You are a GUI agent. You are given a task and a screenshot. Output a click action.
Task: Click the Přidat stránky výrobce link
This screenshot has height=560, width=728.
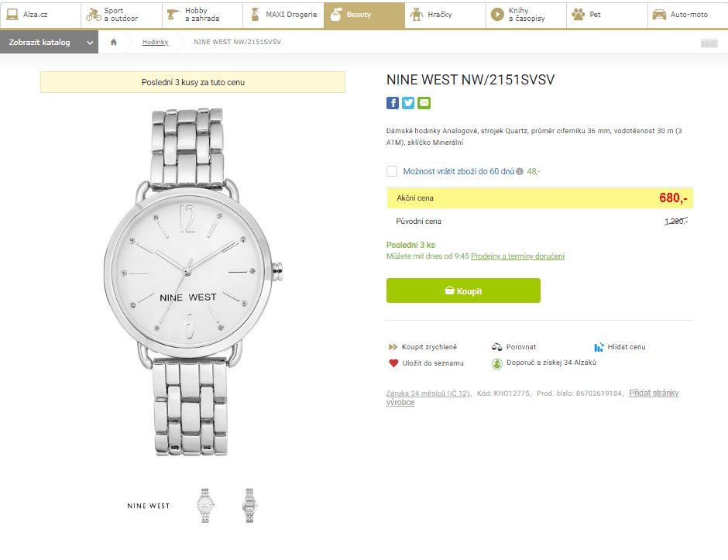tap(654, 393)
